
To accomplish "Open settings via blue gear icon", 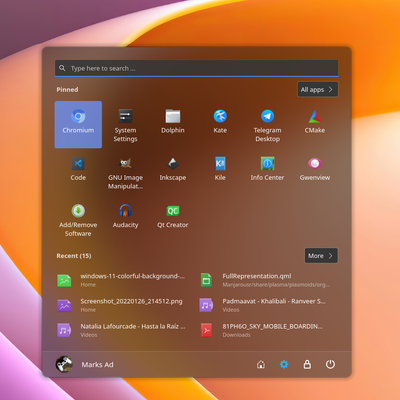I will coord(284,364).
